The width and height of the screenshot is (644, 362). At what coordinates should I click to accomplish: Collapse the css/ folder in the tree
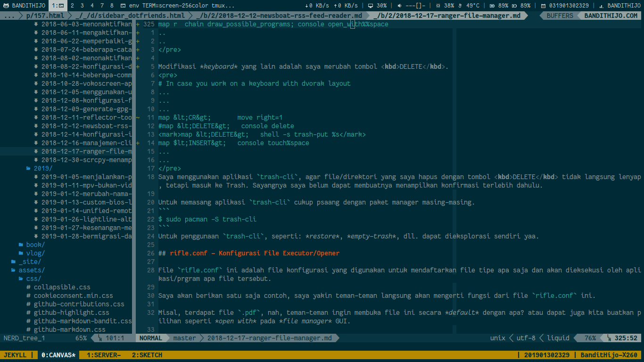click(x=33, y=279)
